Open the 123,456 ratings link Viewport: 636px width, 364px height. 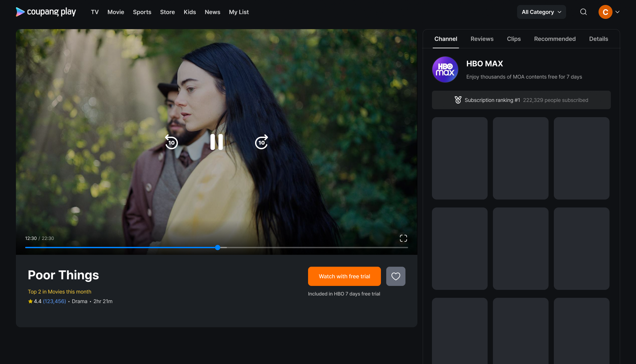[x=54, y=301]
